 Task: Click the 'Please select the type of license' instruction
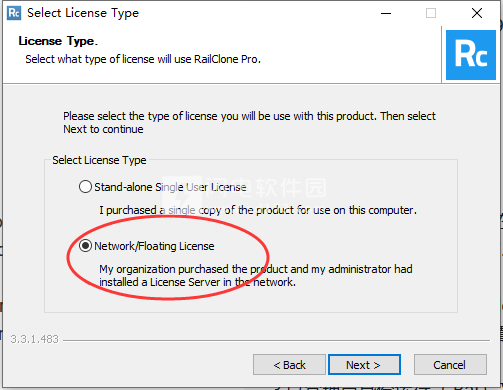point(249,122)
